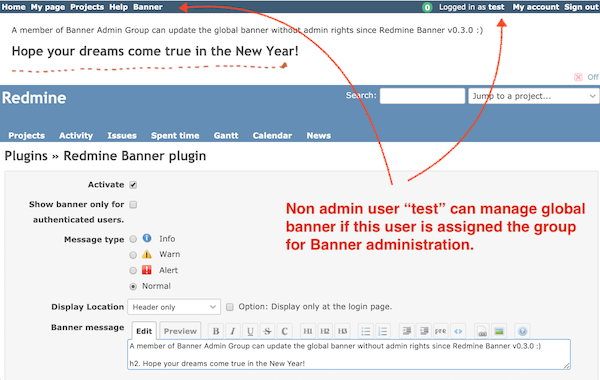Viewport: 600px width, 380px height.
Task: Insert a wiki page link
Action: point(482,331)
